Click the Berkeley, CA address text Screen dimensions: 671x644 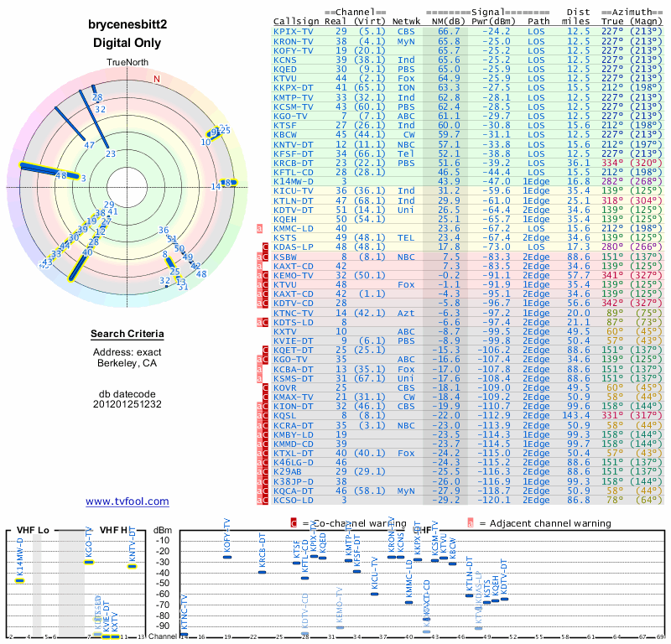(127, 363)
